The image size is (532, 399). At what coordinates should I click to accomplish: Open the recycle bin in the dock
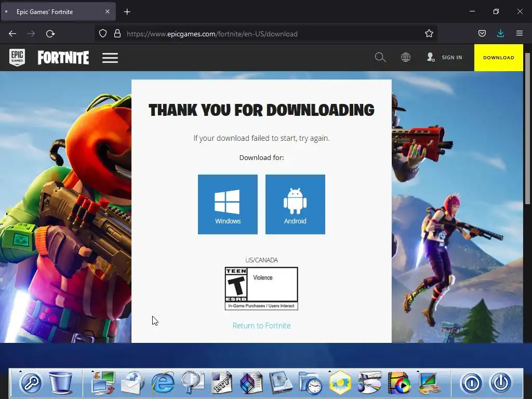pos(61,383)
